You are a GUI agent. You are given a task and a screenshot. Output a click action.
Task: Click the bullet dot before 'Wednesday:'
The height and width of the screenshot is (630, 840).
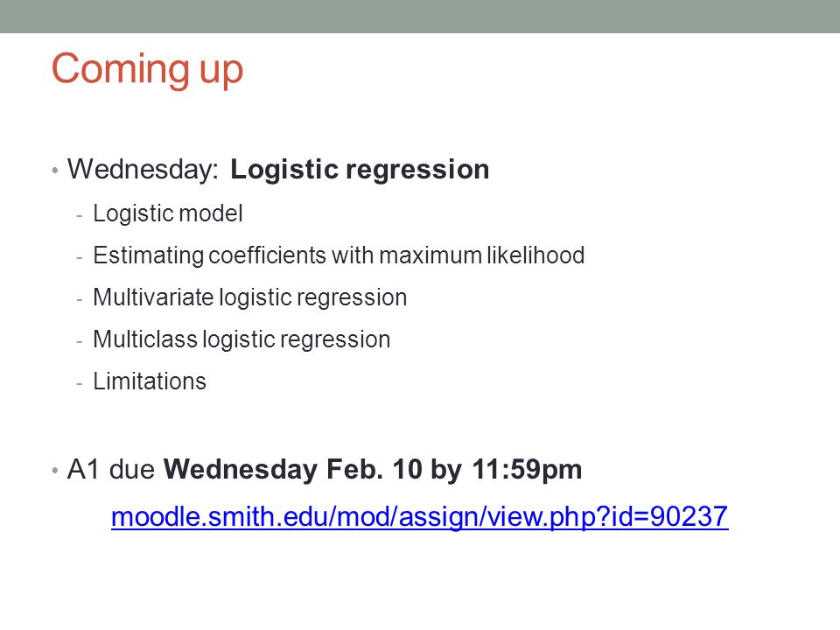(x=54, y=171)
